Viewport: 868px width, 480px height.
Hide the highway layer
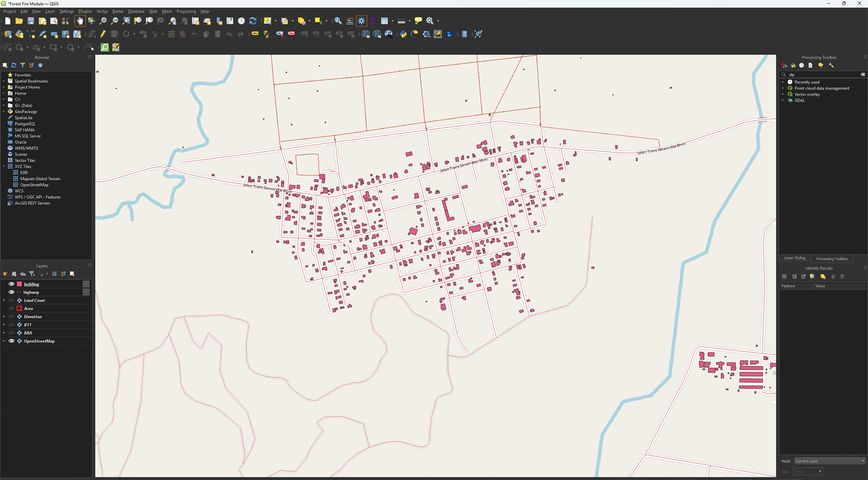tap(12, 292)
